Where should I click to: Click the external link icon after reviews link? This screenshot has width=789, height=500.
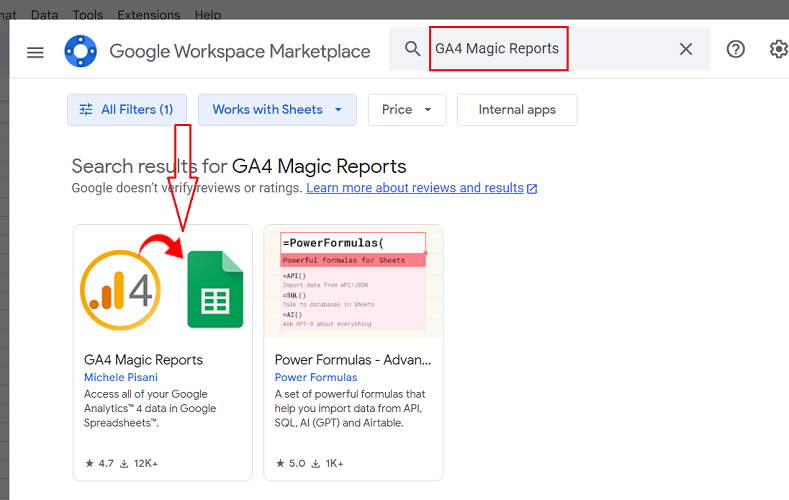[x=532, y=189]
